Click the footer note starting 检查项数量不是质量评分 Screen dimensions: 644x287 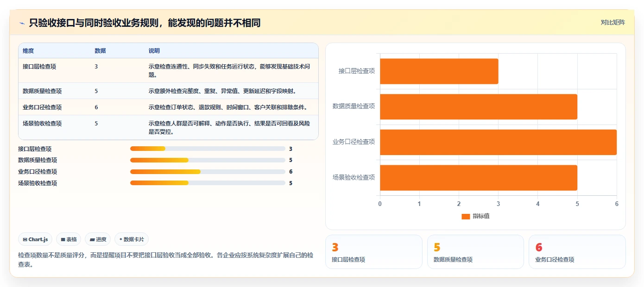(x=165, y=260)
